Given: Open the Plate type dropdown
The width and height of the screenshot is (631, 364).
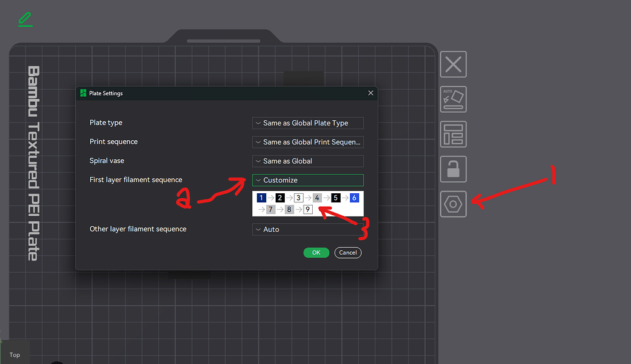Looking at the screenshot, I should pos(308,123).
